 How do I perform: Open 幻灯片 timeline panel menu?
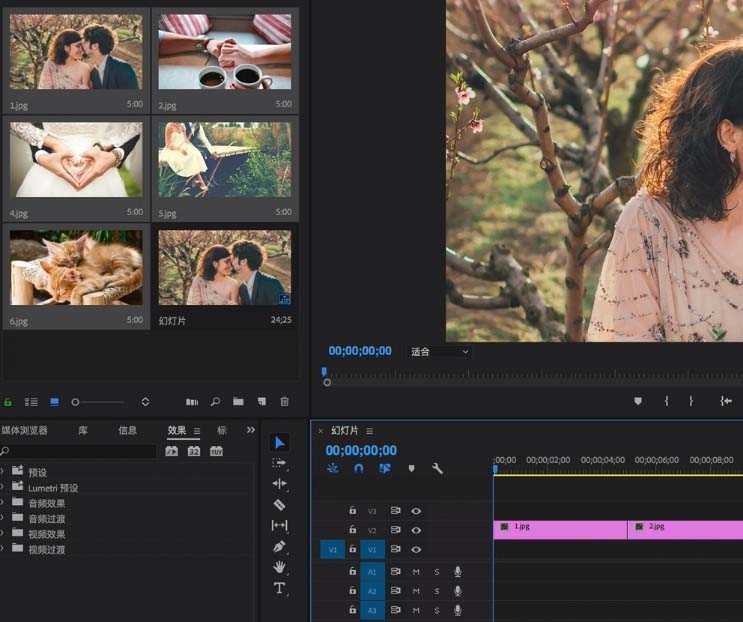pyautogui.click(x=370, y=431)
